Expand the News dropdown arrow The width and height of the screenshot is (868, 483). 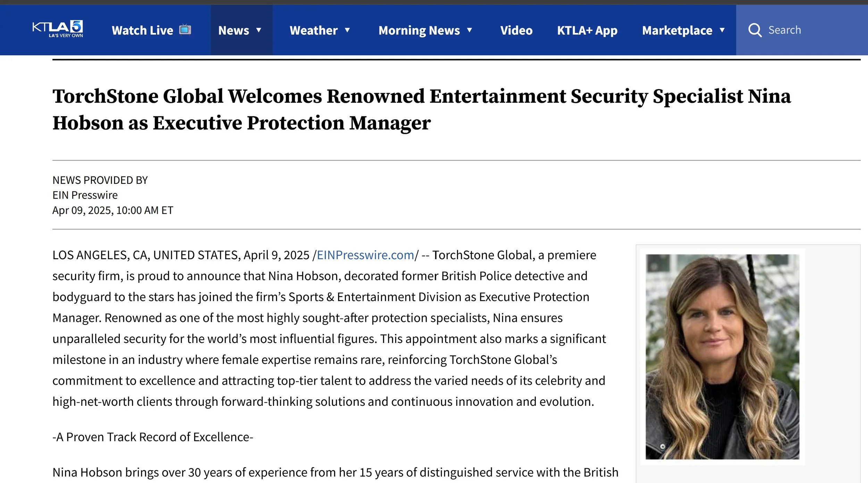[x=259, y=30]
